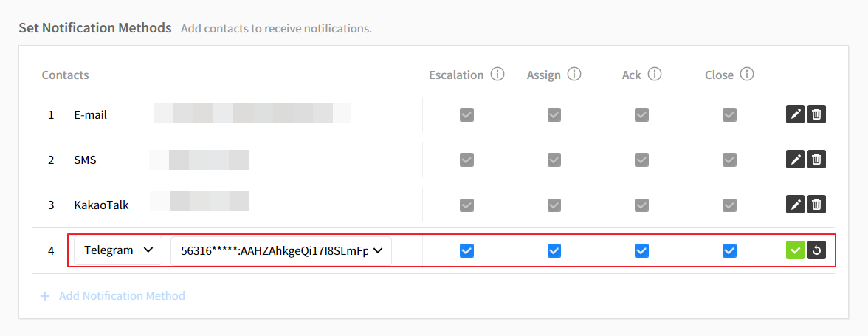Screen dimensions: 868x336
Task: Delete the E-mail contact row
Action: tap(816, 114)
